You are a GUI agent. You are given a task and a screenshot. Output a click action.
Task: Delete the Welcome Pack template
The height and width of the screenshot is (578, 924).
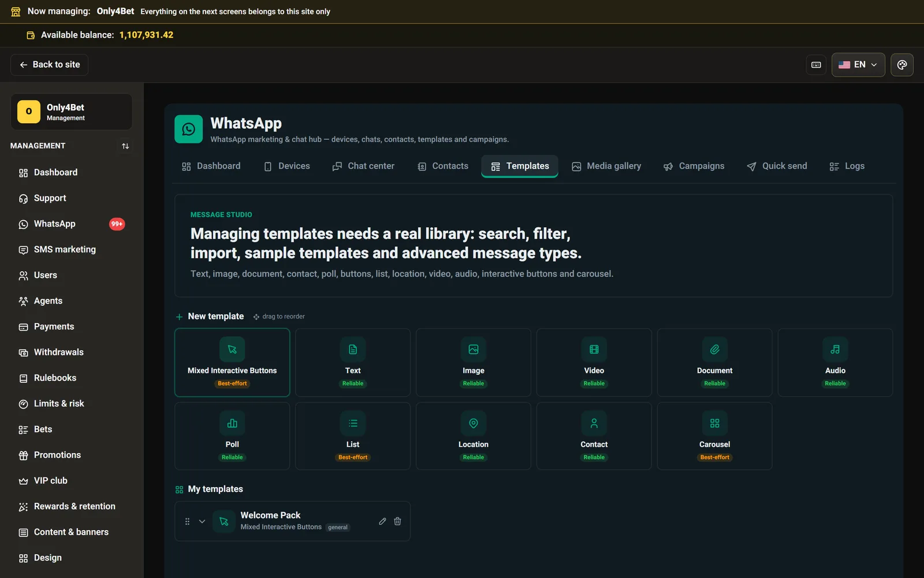[397, 521]
